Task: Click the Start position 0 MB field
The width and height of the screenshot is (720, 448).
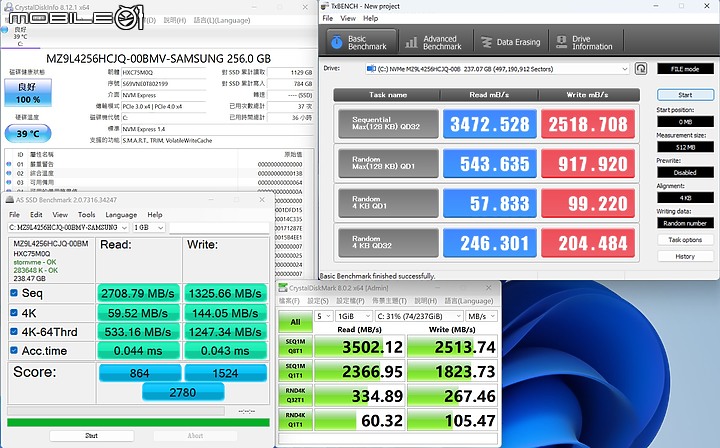Action: tap(685, 122)
